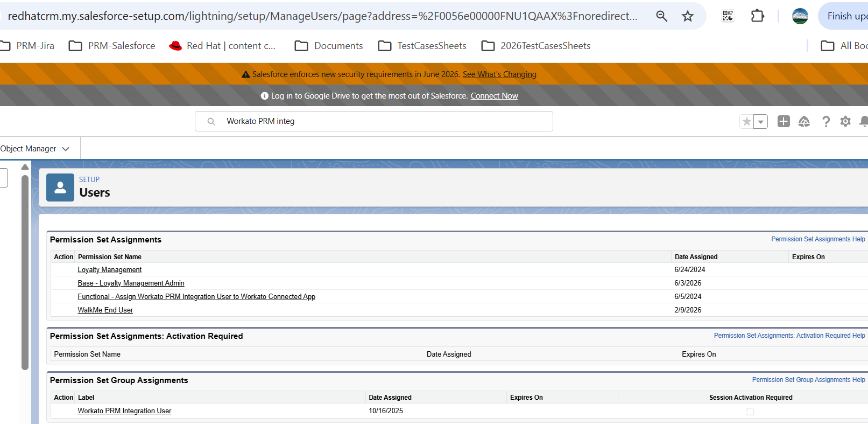
Task: Expand the Favorites list dropdown arrow
Action: pos(761,122)
